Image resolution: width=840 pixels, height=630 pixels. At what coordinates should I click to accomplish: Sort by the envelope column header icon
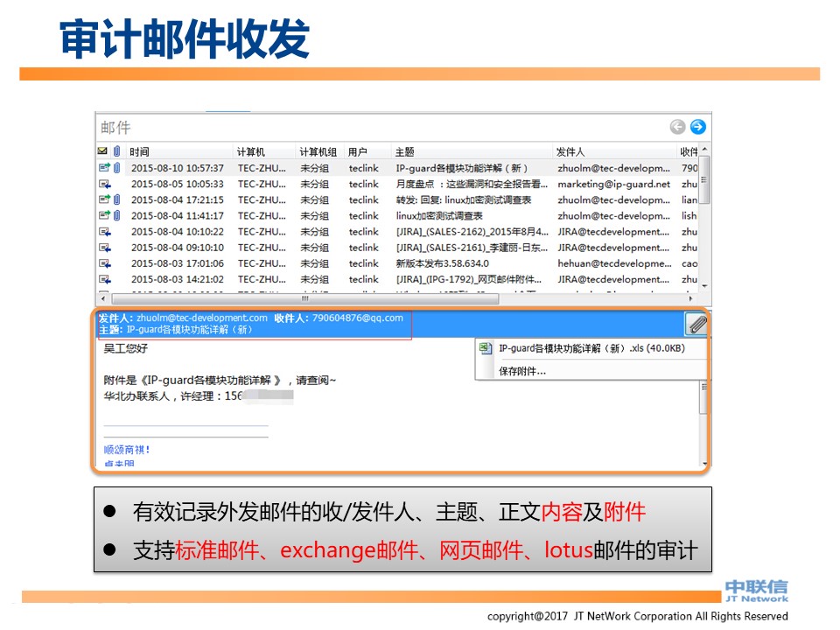tap(102, 151)
